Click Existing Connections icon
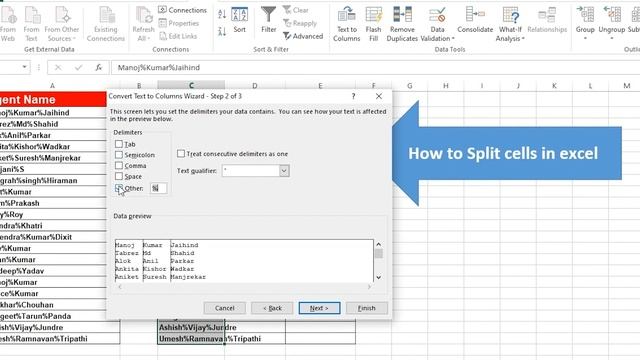This screenshot has width=640, height=360. coord(106,24)
